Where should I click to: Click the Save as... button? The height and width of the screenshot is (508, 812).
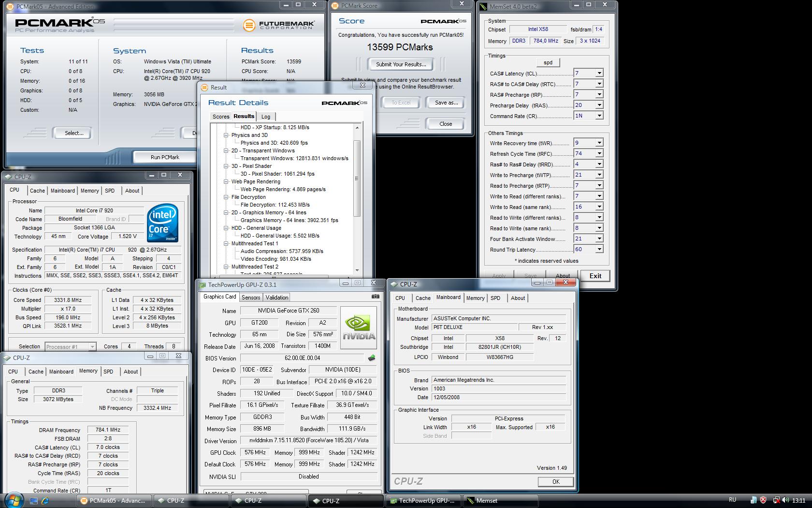(446, 103)
